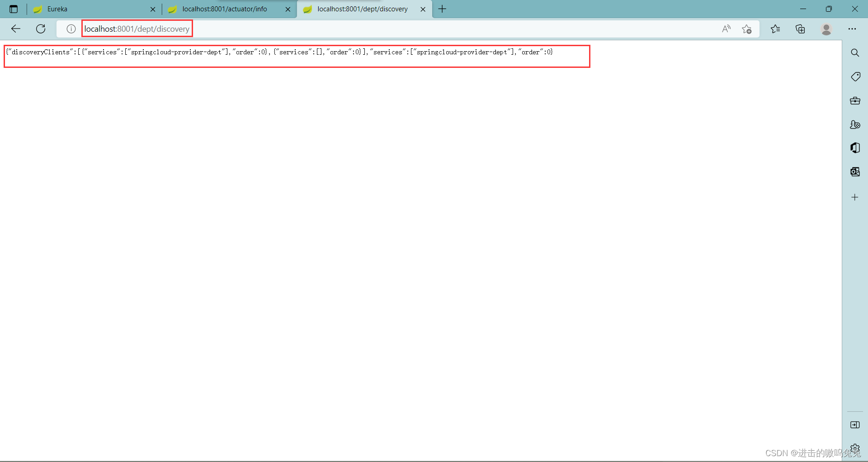Add a sidebar app with plus
This screenshot has width=868, height=462.
pyautogui.click(x=855, y=197)
